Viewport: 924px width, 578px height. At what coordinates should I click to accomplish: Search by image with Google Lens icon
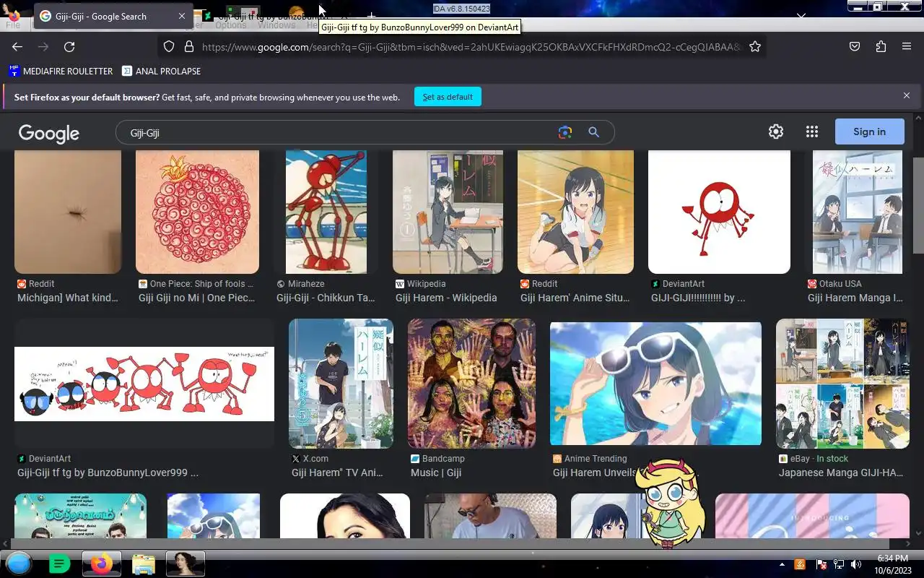(x=565, y=132)
